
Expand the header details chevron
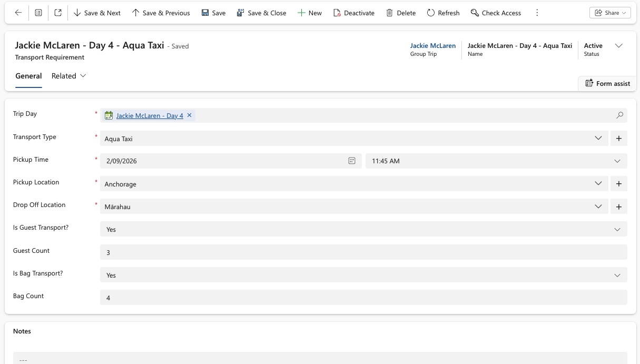(x=619, y=46)
